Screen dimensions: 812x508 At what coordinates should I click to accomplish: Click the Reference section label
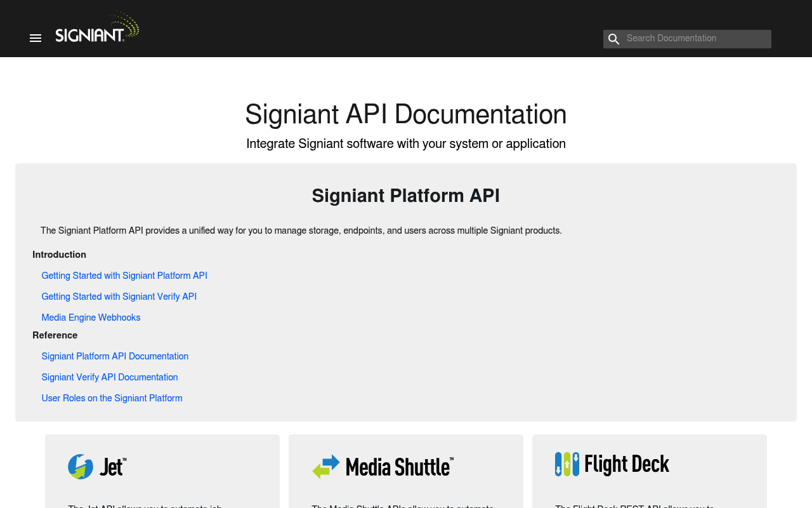tap(55, 336)
